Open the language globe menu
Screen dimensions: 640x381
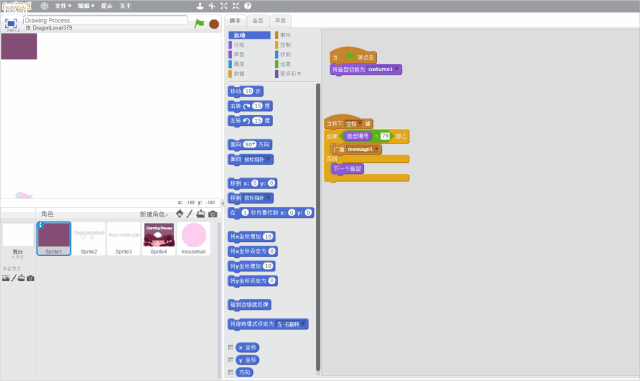pos(44,6)
